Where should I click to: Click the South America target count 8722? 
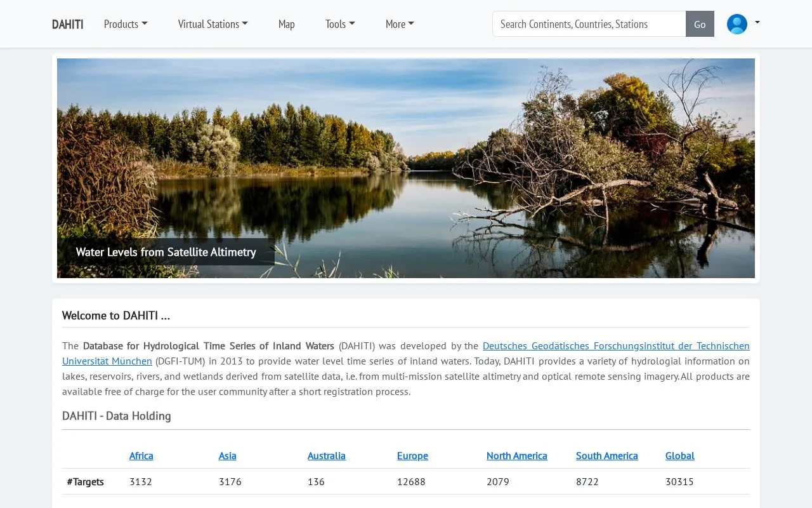[587, 482]
